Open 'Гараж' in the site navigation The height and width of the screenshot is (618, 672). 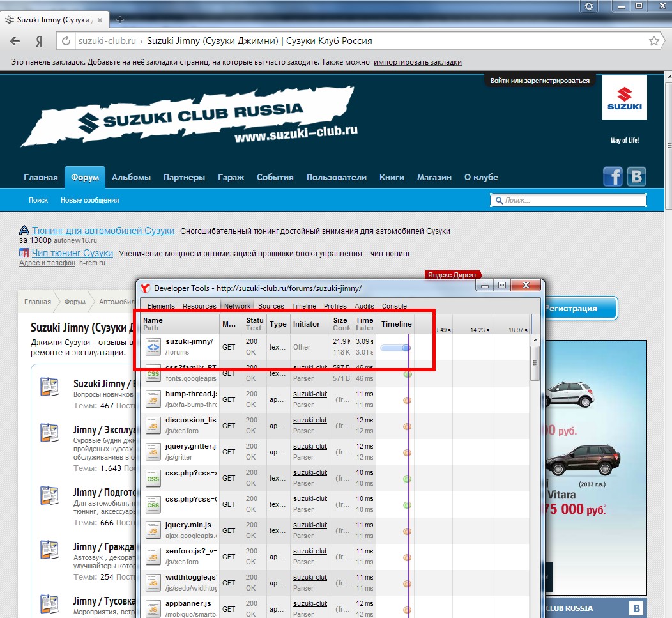click(x=231, y=177)
